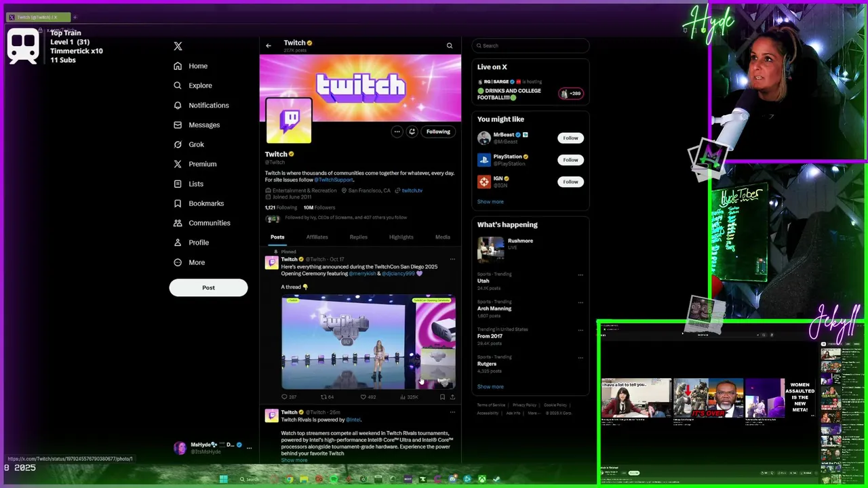868x488 pixels.
Task: Open the Windows Start menu
Action: tap(224, 479)
